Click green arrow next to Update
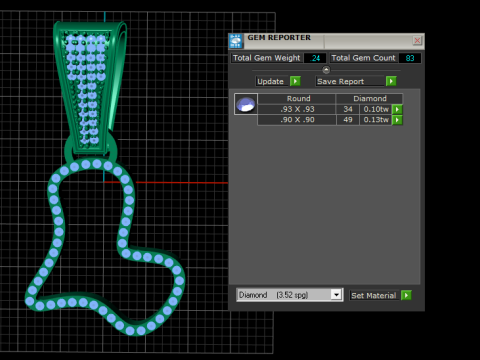480x360 pixels. point(295,81)
